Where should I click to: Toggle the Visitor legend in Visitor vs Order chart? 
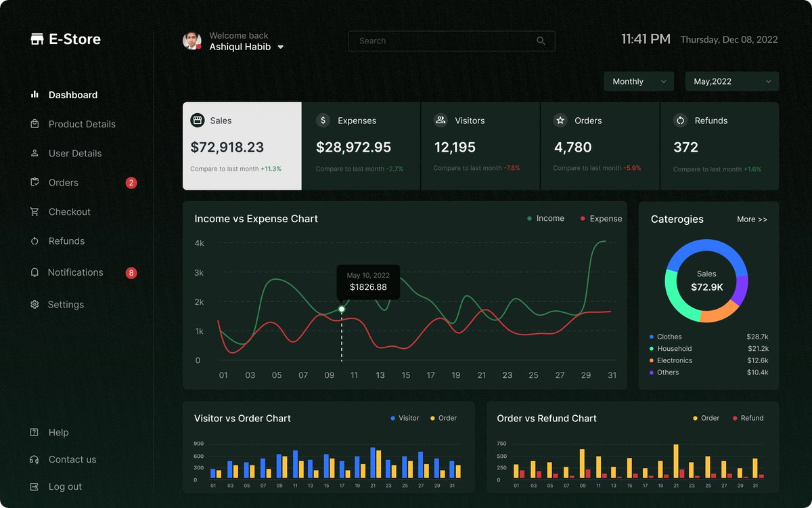click(x=405, y=418)
